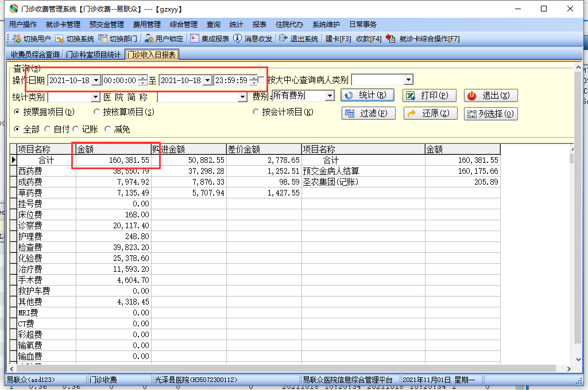The image size is (588, 390).
Task: Click the 金额 column header next to 项目名称
Action: [114, 149]
